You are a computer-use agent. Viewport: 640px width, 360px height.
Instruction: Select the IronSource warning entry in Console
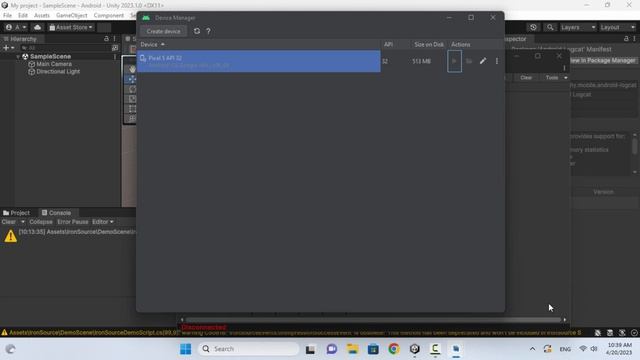[x=68, y=236]
